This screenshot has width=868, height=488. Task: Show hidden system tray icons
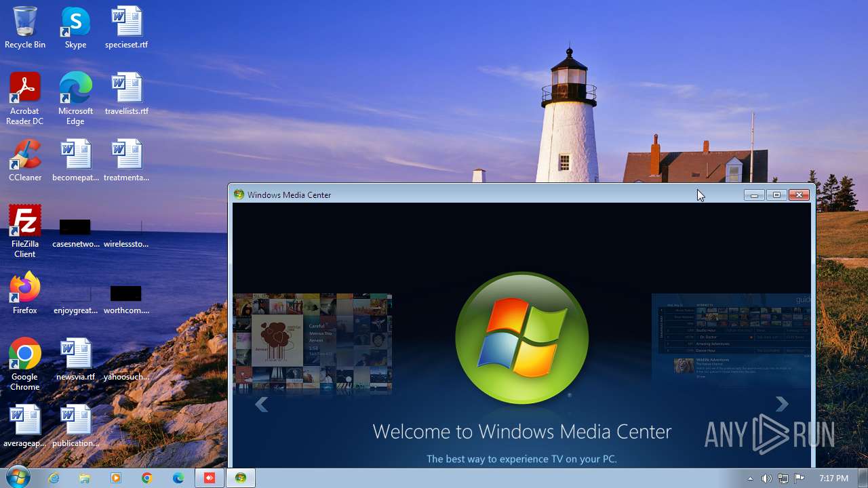pos(750,479)
